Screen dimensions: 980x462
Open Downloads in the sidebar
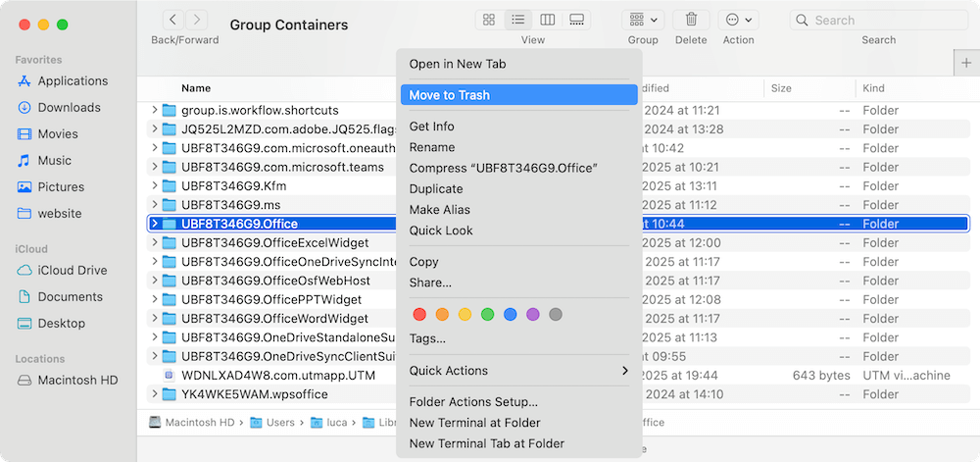coord(69,108)
